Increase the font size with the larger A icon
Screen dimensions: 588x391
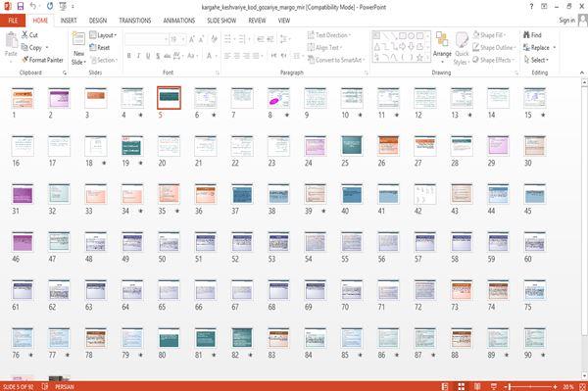[x=192, y=39]
